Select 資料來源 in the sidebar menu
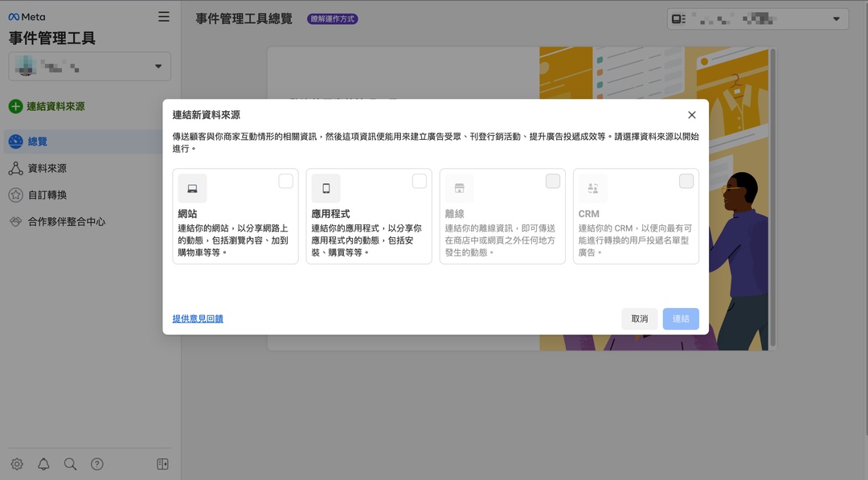The image size is (868, 480). (x=47, y=168)
